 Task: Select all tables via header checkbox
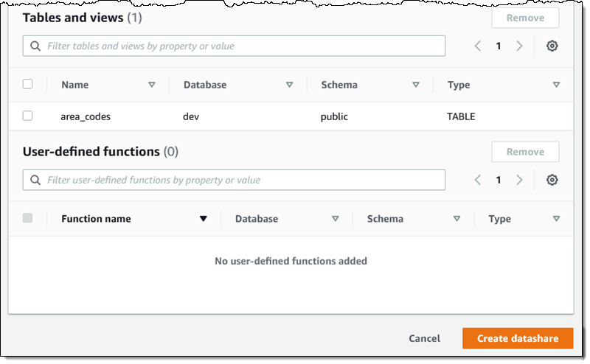coord(27,84)
